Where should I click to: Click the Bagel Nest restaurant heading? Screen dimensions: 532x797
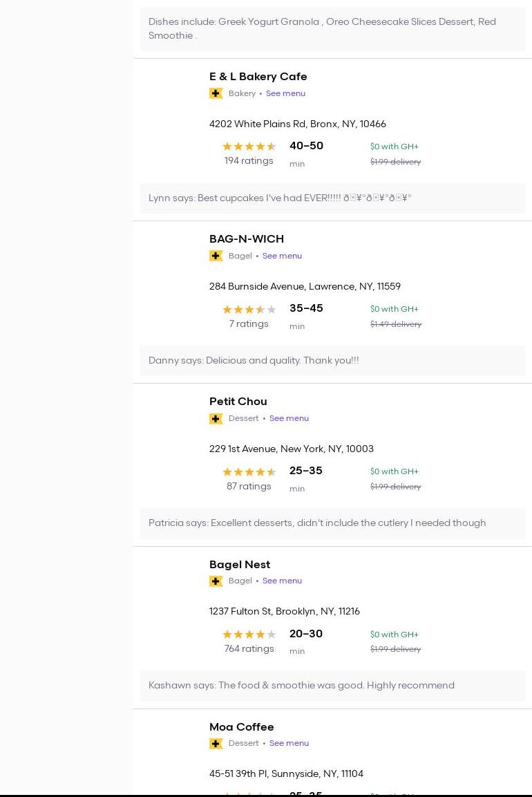click(x=239, y=565)
